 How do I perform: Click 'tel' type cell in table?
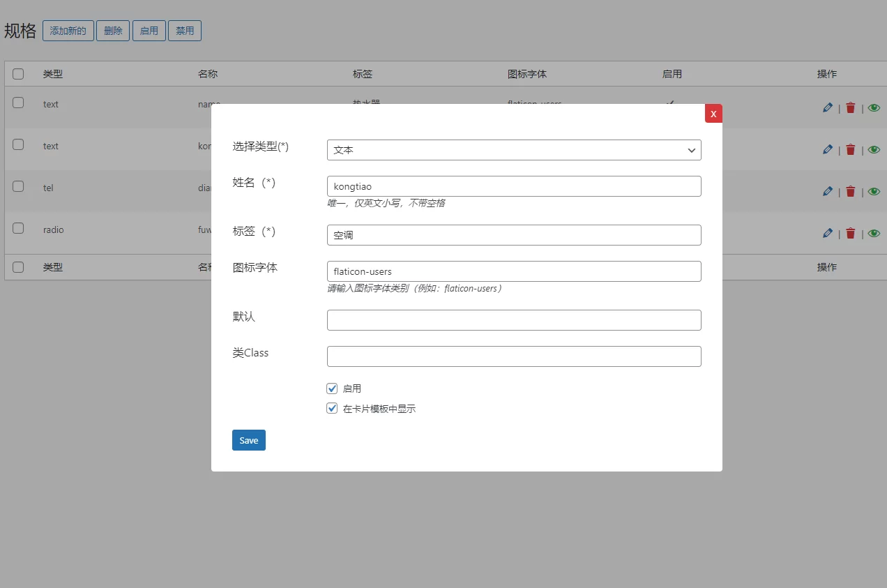[48, 188]
